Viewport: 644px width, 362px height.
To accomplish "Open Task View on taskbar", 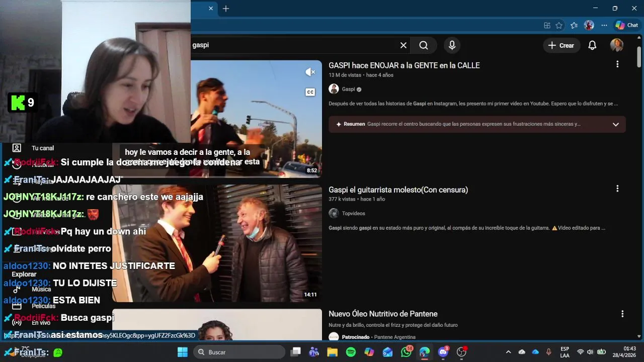I will click(x=296, y=352).
